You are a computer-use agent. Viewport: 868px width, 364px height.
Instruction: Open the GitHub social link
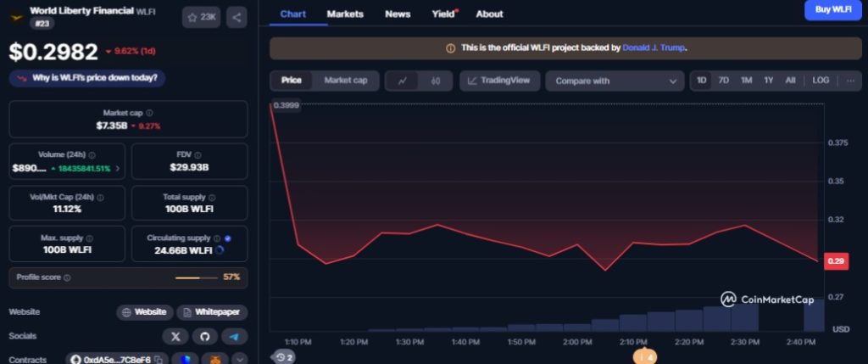[205, 336]
